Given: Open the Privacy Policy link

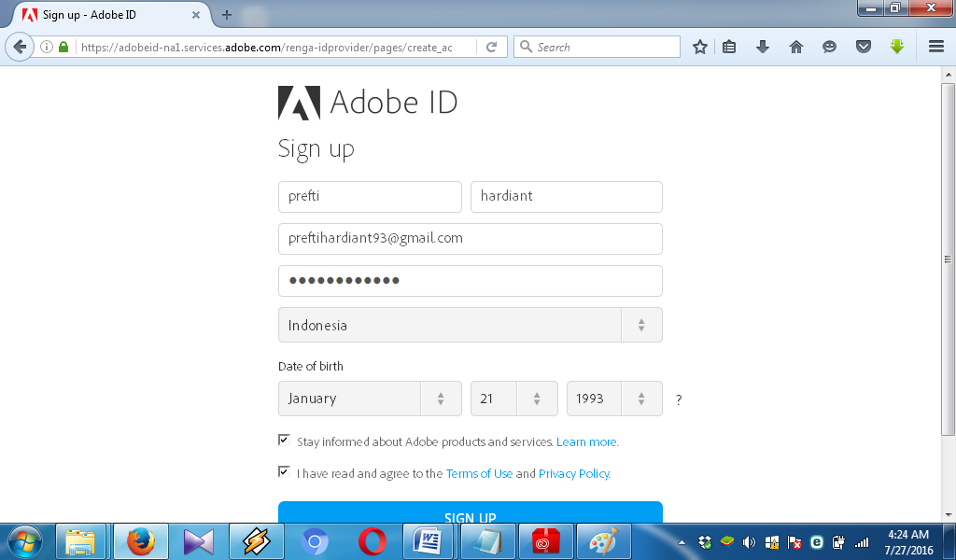Looking at the screenshot, I should click(574, 473).
